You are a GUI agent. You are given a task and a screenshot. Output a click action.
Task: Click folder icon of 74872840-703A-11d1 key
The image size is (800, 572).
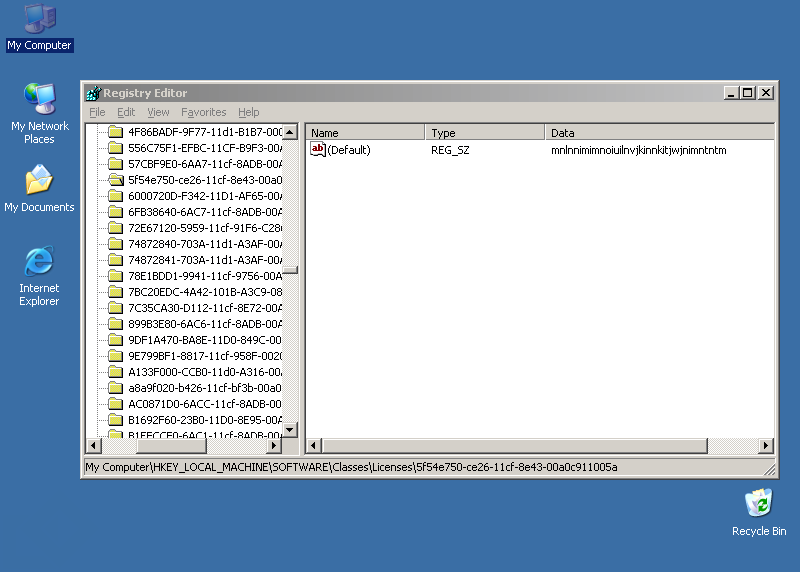click(x=116, y=244)
